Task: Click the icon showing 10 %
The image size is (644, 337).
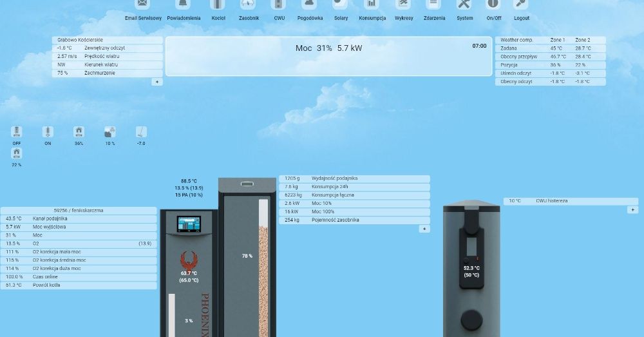Action: coord(110,132)
